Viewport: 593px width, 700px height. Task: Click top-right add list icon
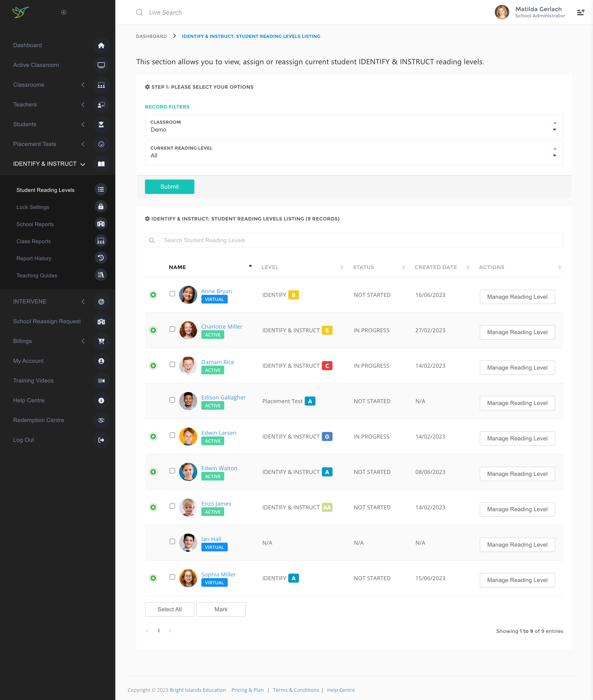580,12
